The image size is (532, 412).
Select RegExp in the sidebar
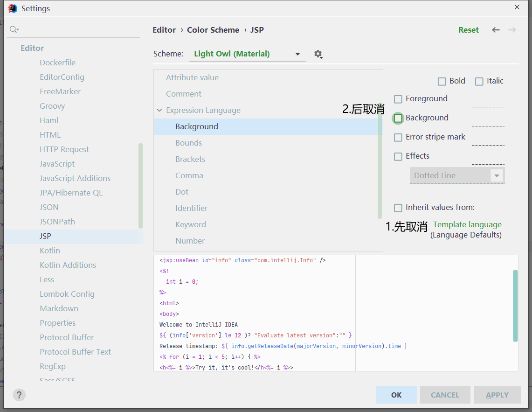pos(53,366)
